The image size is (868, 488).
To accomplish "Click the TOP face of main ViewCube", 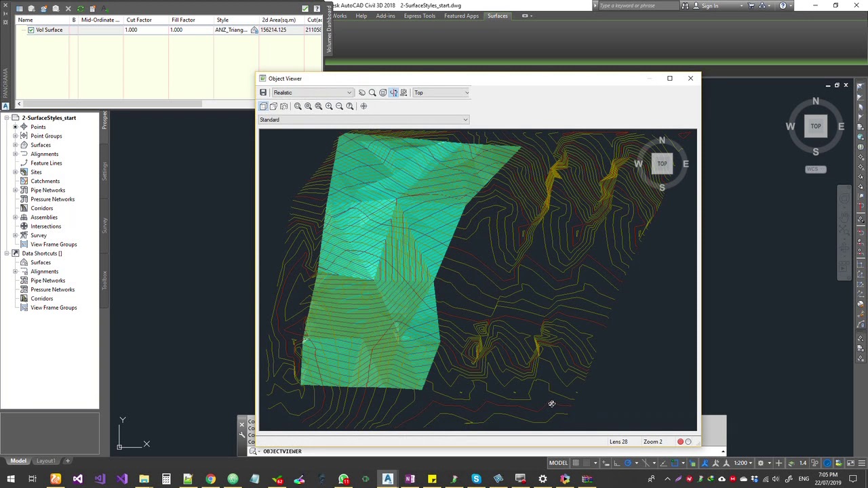I will tap(816, 126).
